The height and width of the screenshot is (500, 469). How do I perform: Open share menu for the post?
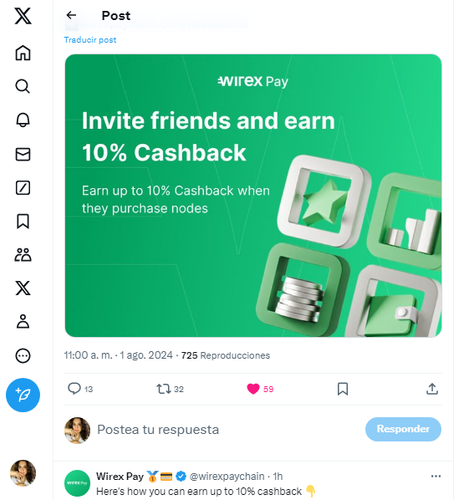(x=432, y=389)
